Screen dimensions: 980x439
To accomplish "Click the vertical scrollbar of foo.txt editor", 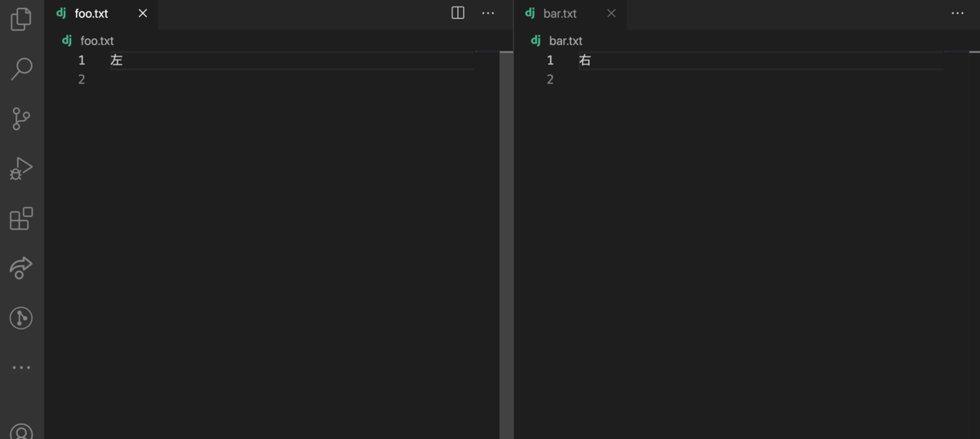I will point(505,245).
